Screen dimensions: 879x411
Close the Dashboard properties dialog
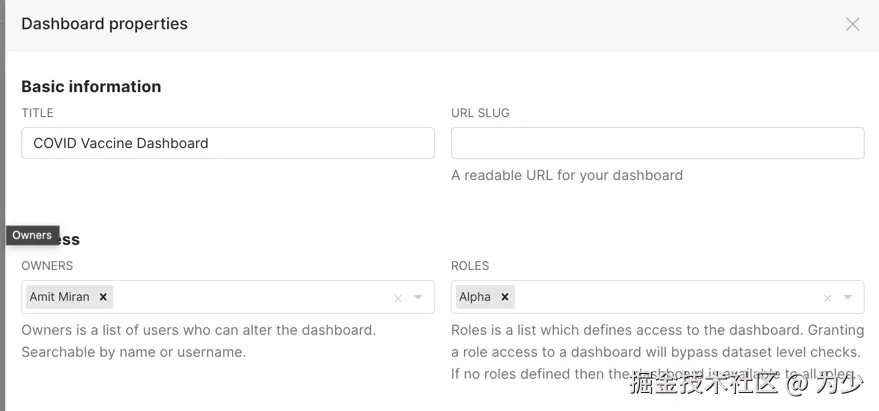coord(852,24)
